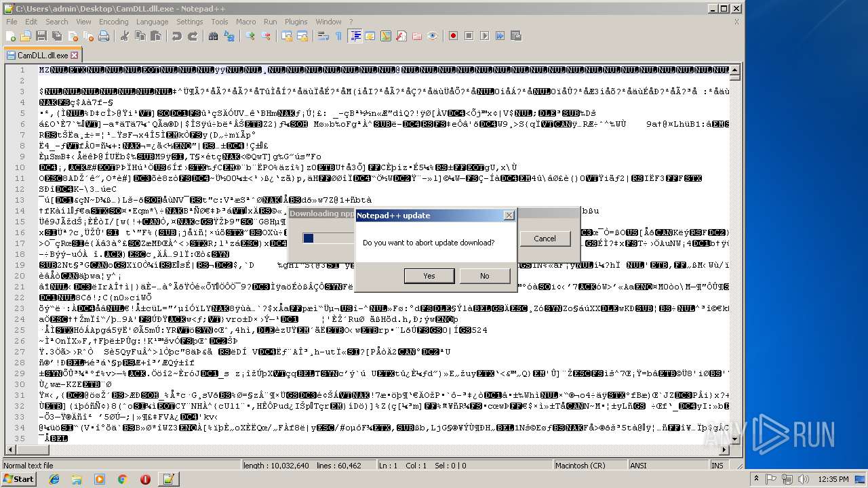868x488 pixels.
Task: Click the Start button
Action: tap(18, 479)
